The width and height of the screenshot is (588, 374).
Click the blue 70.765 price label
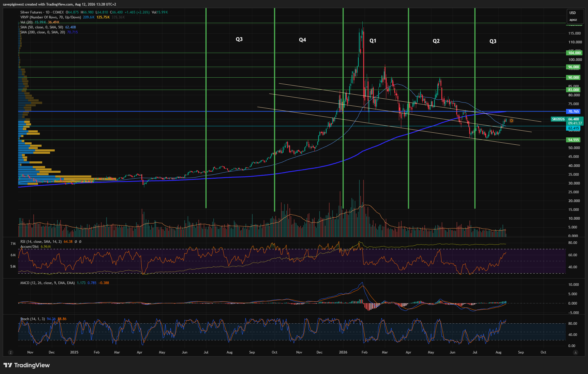(573, 112)
